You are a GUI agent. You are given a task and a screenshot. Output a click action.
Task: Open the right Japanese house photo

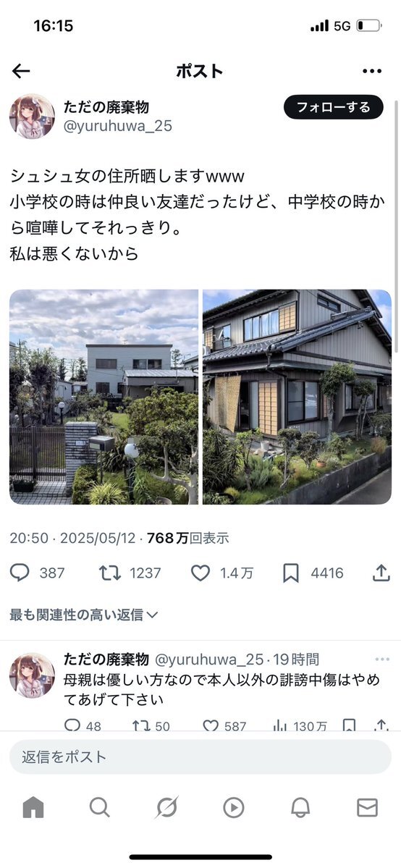point(297,397)
